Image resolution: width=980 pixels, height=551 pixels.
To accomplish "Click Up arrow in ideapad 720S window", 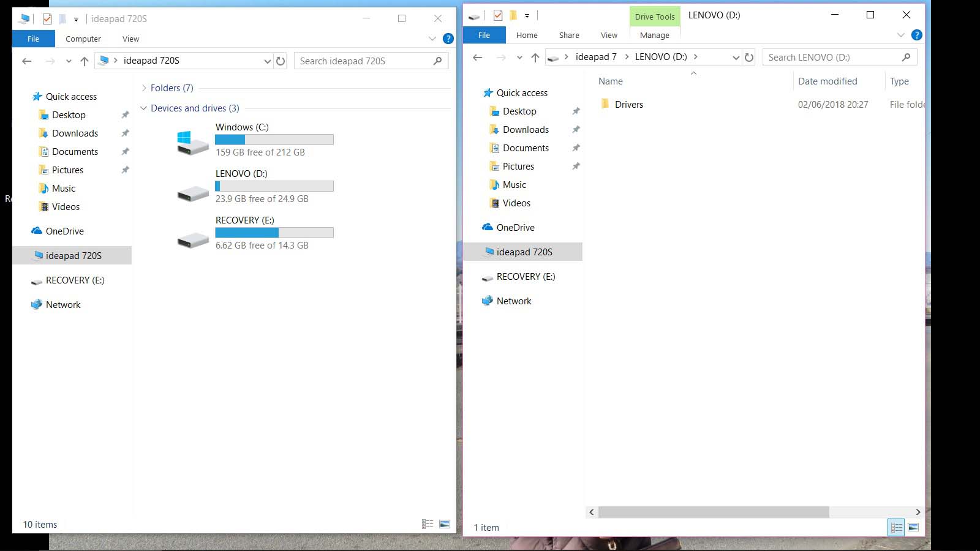I will [85, 61].
